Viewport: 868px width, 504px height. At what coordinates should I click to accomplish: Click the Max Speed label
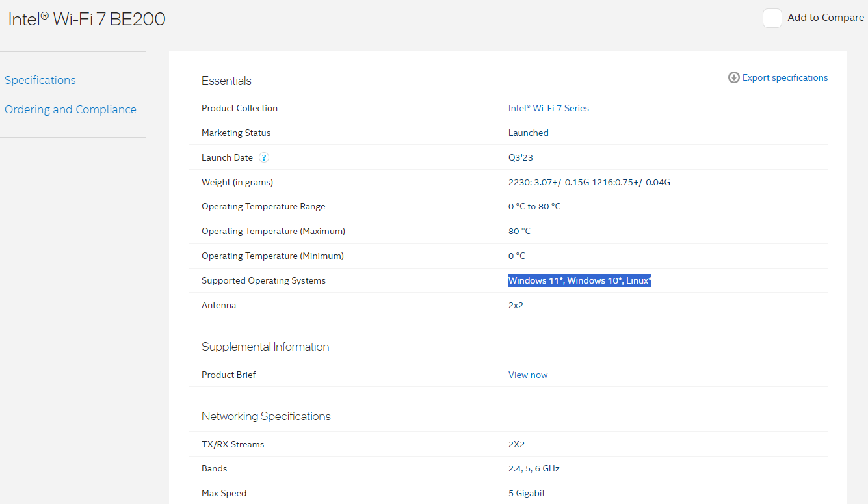(224, 493)
